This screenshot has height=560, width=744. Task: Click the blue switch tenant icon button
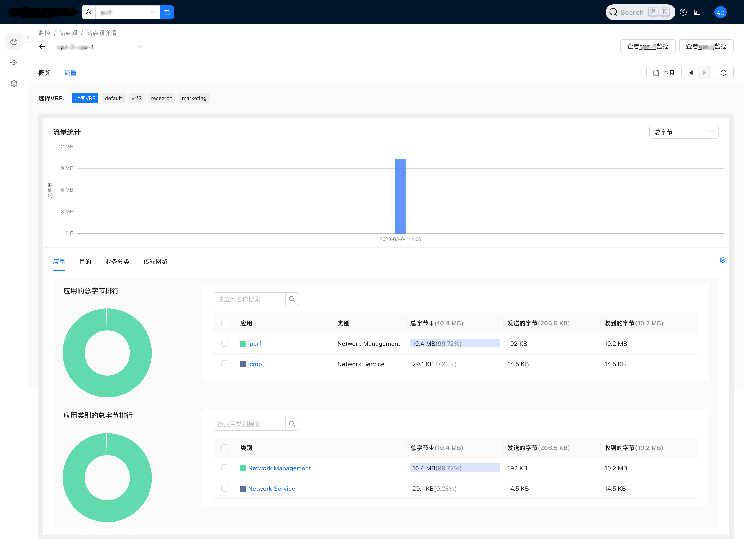[167, 12]
